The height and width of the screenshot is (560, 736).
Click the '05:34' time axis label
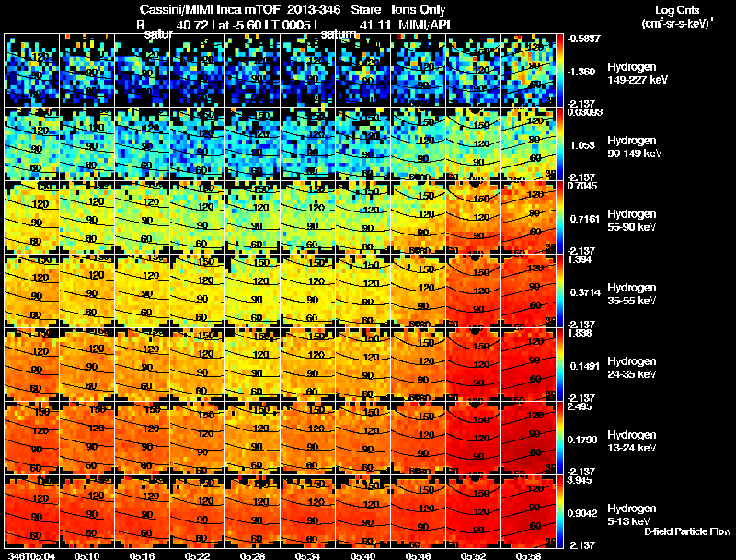[x=307, y=555]
